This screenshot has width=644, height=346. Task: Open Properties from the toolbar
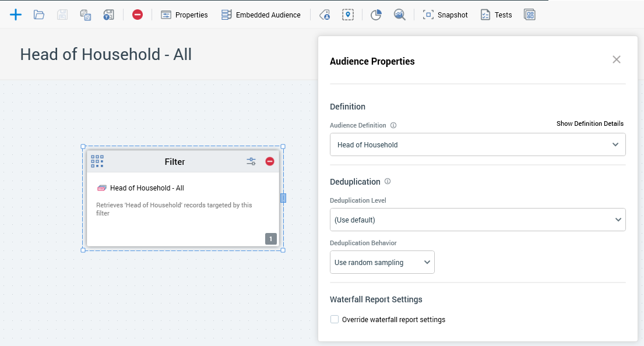[x=185, y=15]
